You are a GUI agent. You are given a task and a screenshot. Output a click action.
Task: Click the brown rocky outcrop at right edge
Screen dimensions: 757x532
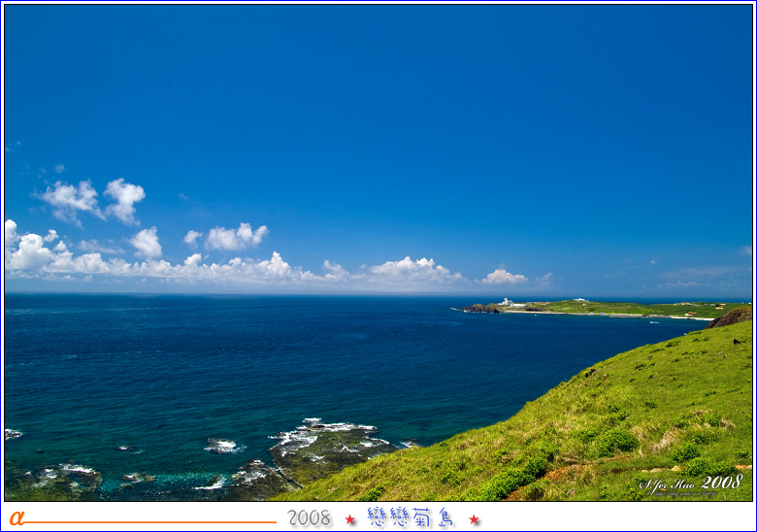click(731, 317)
